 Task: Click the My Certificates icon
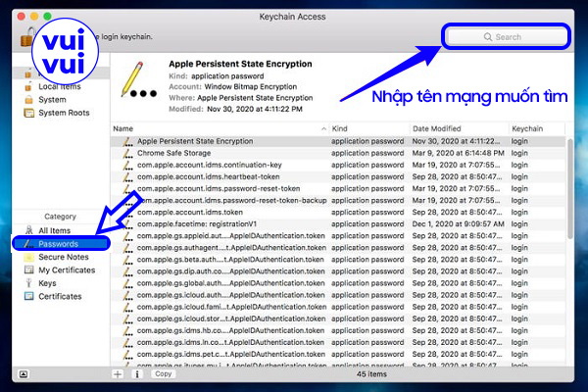click(28, 269)
